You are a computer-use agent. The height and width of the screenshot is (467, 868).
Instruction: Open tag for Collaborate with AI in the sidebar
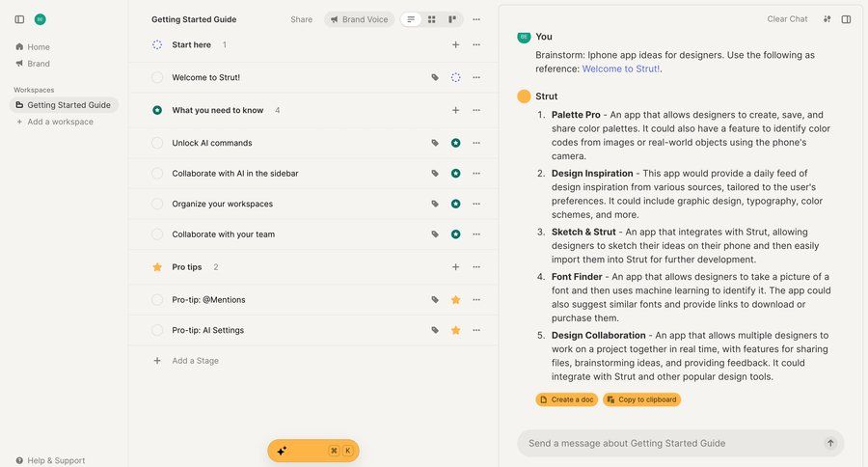pos(435,174)
